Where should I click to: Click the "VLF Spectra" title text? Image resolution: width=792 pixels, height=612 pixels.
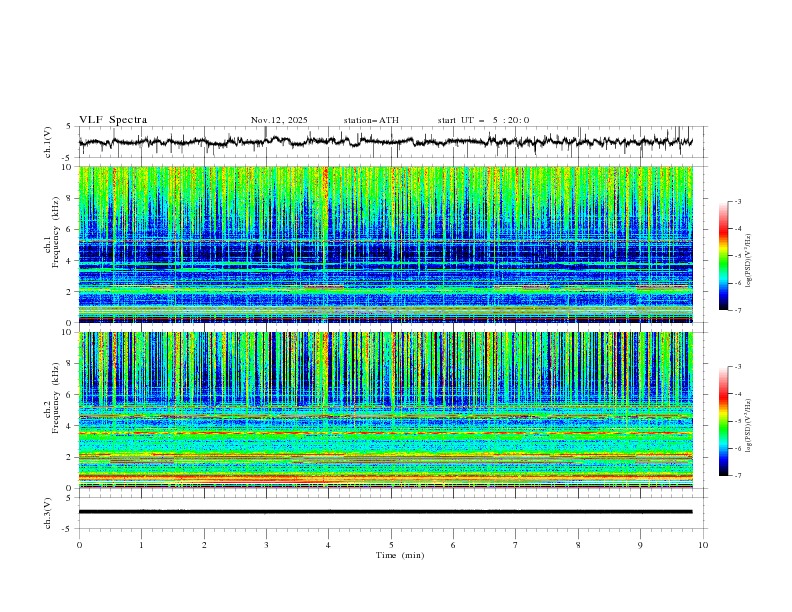click(x=113, y=120)
